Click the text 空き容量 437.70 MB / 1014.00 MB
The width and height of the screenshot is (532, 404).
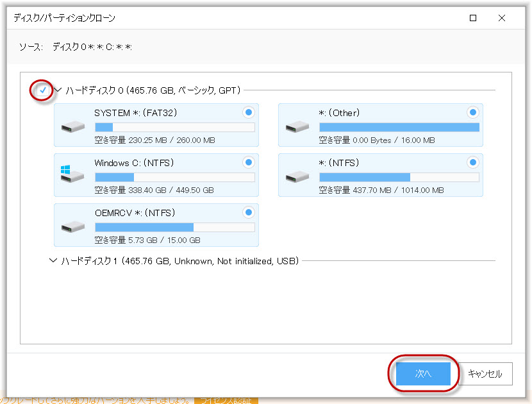coord(381,190)
